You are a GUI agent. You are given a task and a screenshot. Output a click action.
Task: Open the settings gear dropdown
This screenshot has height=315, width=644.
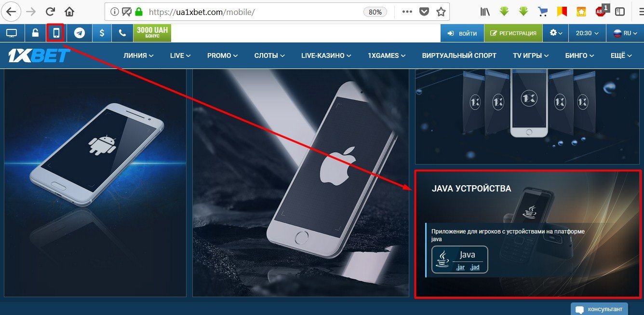click(556, 33)
